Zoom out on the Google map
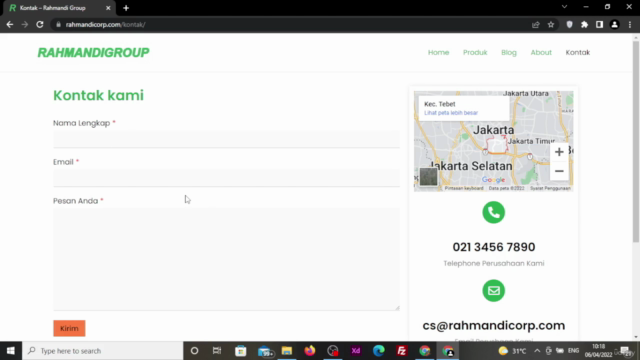The image size is (640, 360). [559, 171]
